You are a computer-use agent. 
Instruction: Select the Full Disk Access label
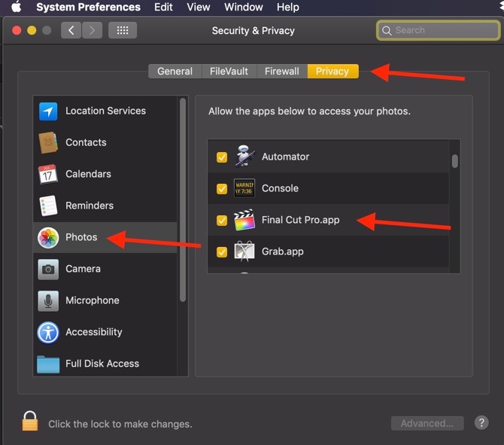(x=102, y=363)
